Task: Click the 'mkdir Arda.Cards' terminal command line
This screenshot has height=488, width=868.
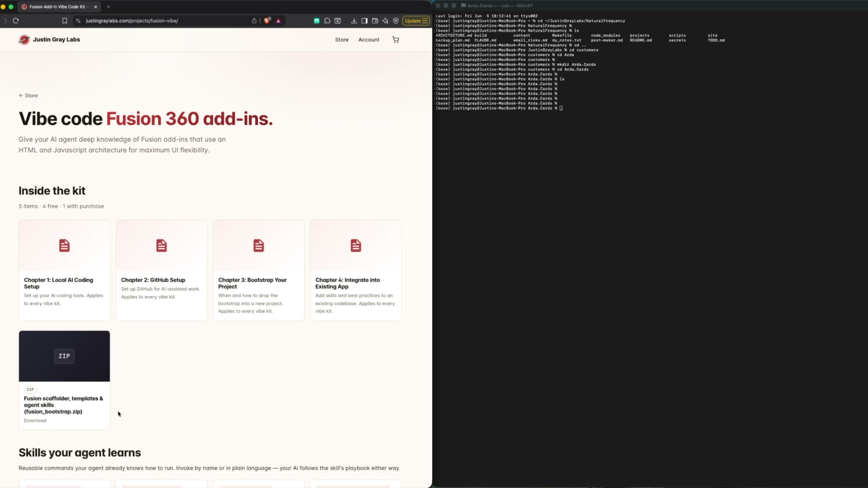Action: coord(516,65)
